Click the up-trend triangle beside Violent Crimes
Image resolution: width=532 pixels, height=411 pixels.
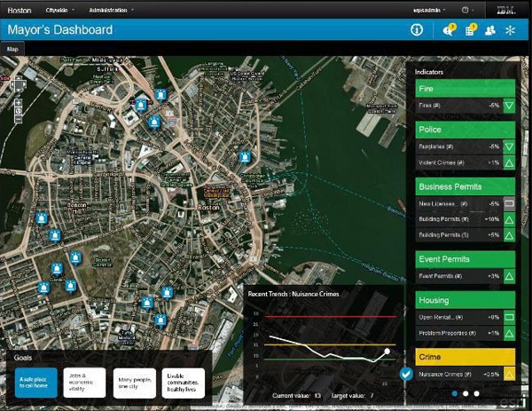pyautogui.click(x=509, y=162)
